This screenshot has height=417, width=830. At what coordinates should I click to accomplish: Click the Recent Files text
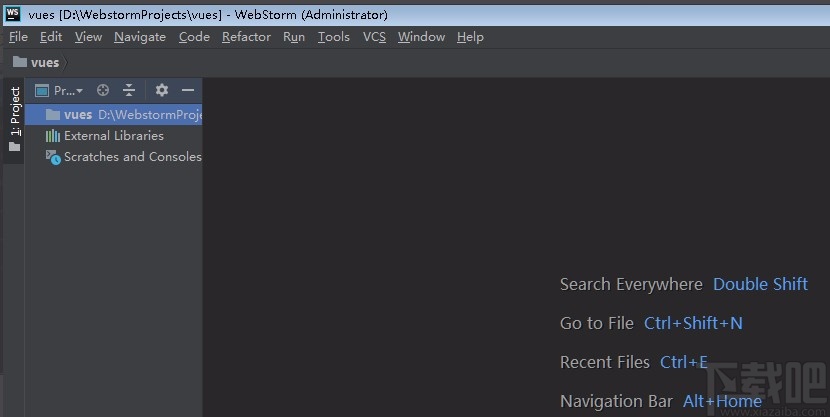pos(605,362)
